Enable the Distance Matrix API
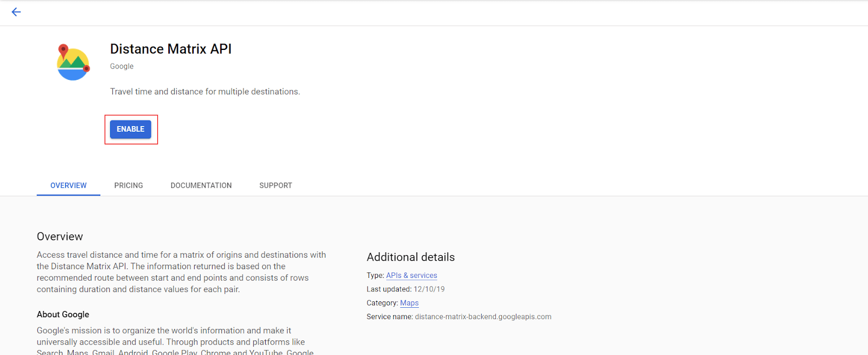868x355 pixels. [130, 129]
